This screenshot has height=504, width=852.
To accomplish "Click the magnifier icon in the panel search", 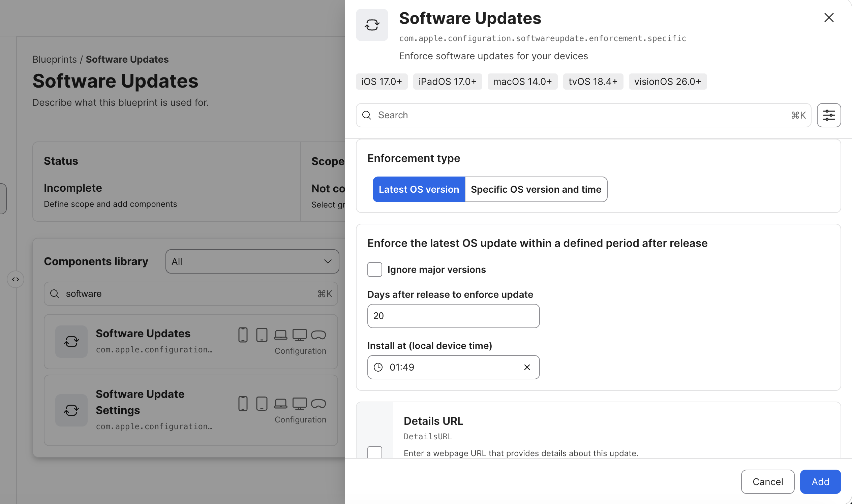I will tap(367, 115).
